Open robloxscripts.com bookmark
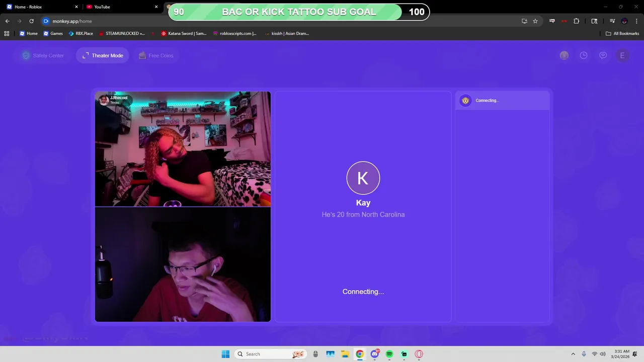This screenshot has width=644, height=362. 234,33
